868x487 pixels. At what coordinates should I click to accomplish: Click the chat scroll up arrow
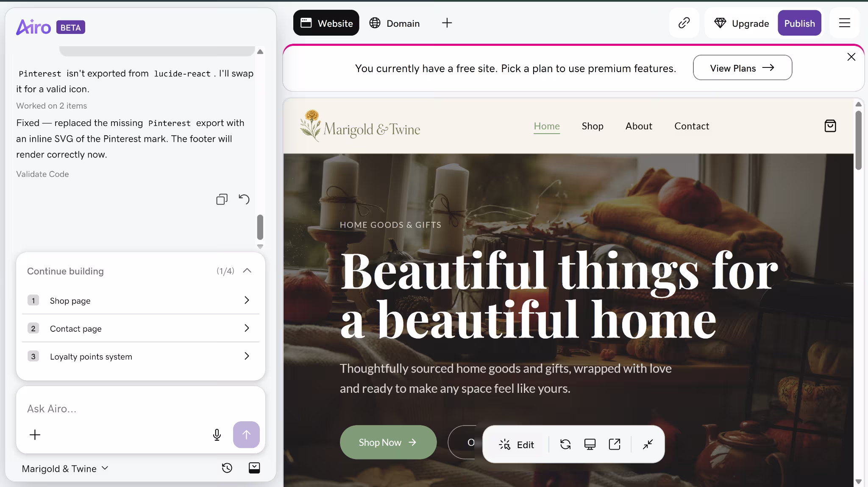click(x=260, y=51)
